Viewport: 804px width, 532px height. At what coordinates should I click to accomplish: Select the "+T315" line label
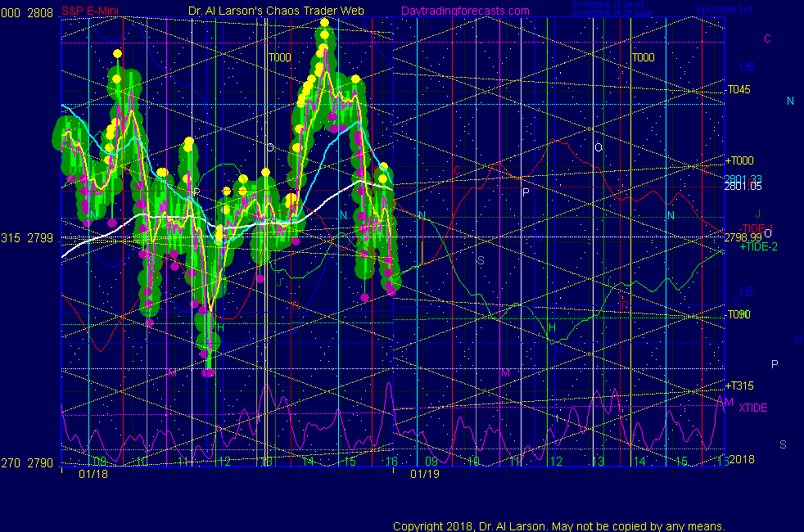pos(739,385)
